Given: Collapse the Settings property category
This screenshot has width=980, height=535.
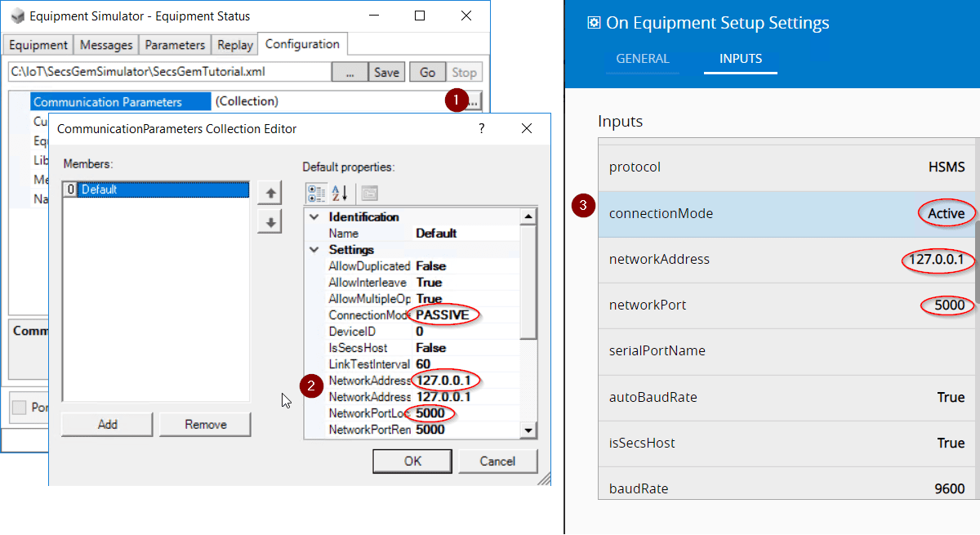Looking at the screenshot, I should click(314, 250).
